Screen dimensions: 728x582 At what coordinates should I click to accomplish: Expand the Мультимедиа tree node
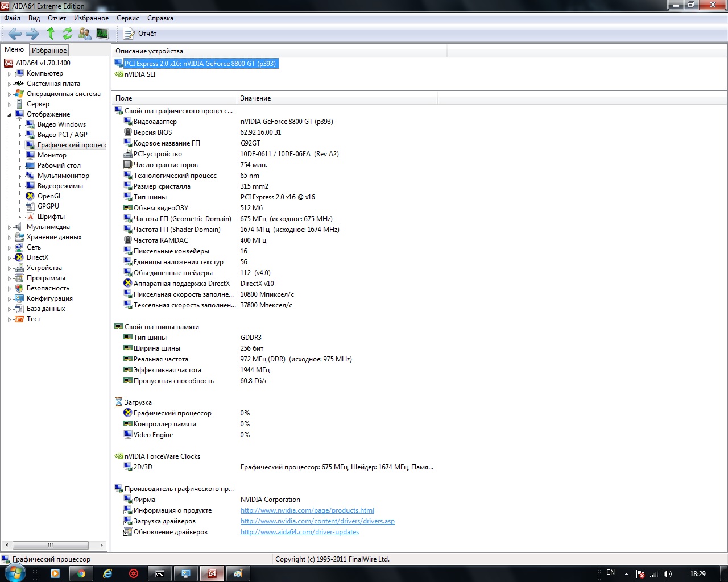click(x=9, y=227)
